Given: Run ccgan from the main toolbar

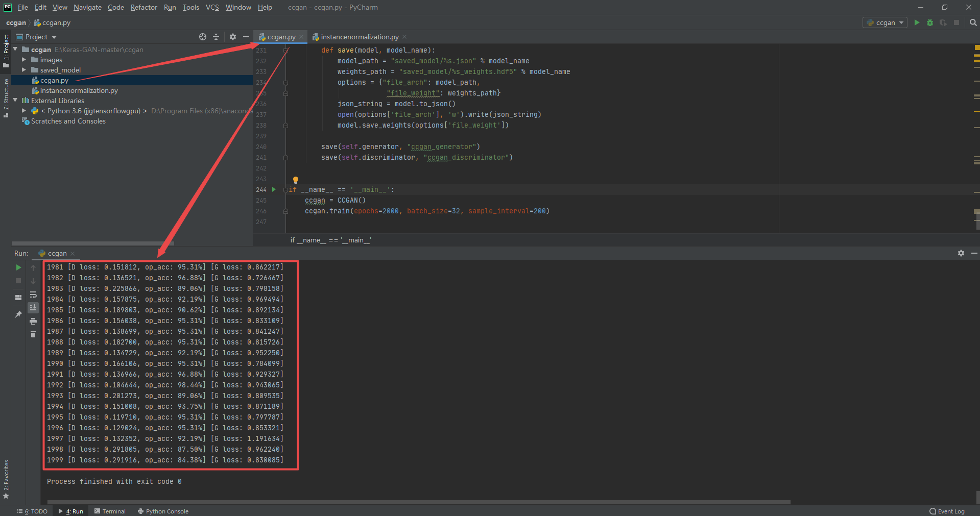Looking at the screenshot, I should click(x=917, y=22).
